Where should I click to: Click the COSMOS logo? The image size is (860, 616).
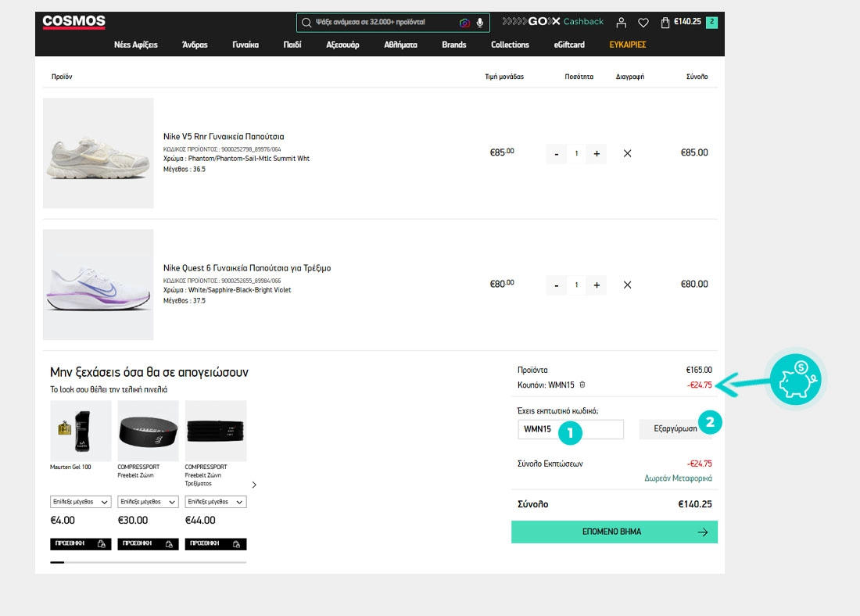[x=74, y=21]
